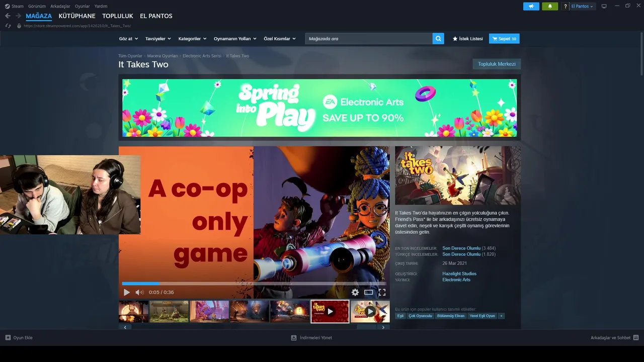Click the Steam logo menu icon
The width and height of the screenshot is (644, 362).
point(7,6)
